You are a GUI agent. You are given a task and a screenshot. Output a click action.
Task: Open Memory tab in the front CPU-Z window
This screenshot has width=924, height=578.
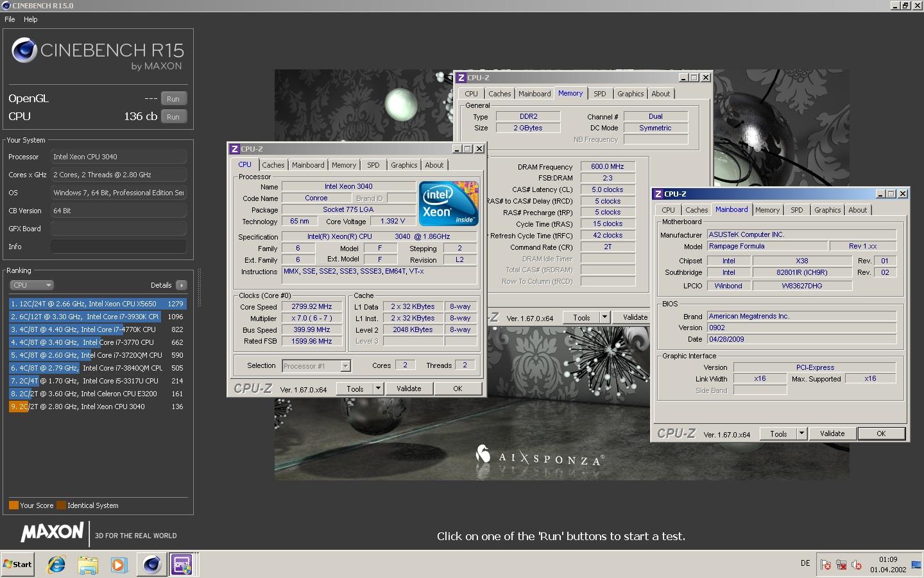[x=344, y=165]
